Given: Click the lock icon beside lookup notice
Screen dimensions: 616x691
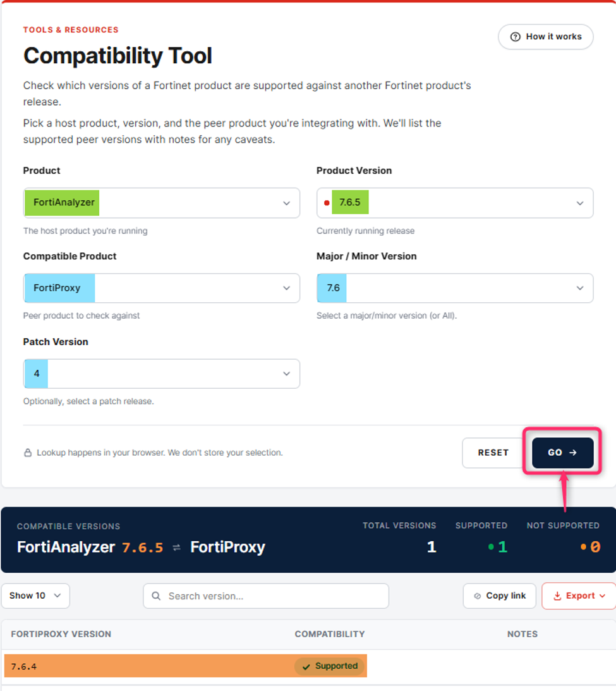Looking at the screenshot, I should point(28,453).
